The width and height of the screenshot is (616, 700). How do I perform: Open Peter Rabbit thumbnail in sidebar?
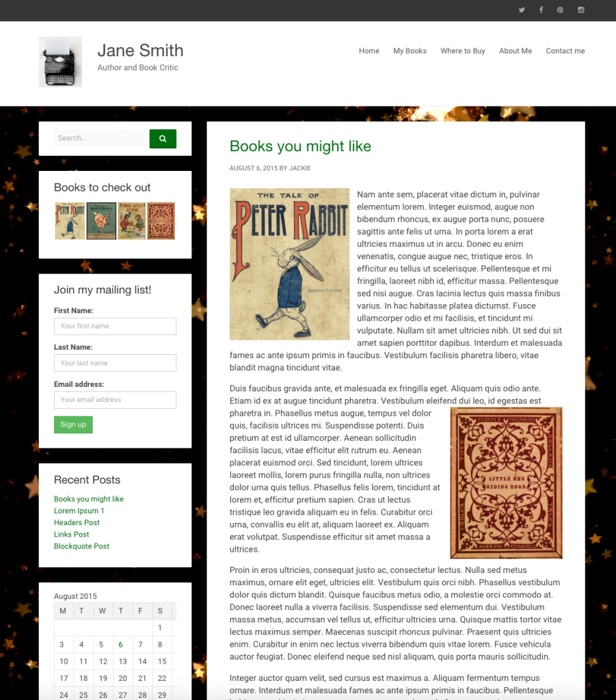pyautogui.click(x=70, y=221)
